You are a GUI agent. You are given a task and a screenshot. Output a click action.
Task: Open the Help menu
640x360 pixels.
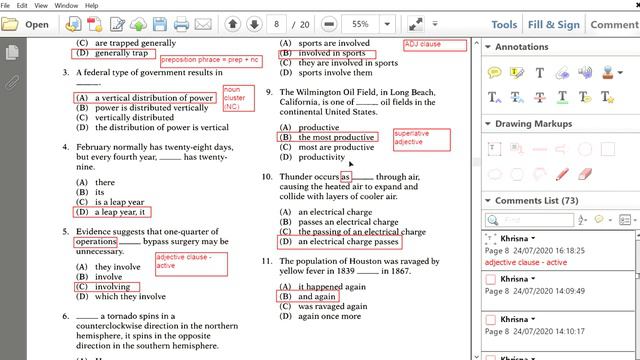(x=91, y=6)
